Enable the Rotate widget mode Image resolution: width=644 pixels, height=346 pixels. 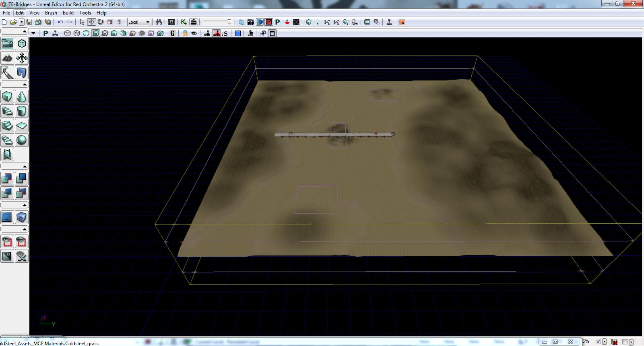101,22
